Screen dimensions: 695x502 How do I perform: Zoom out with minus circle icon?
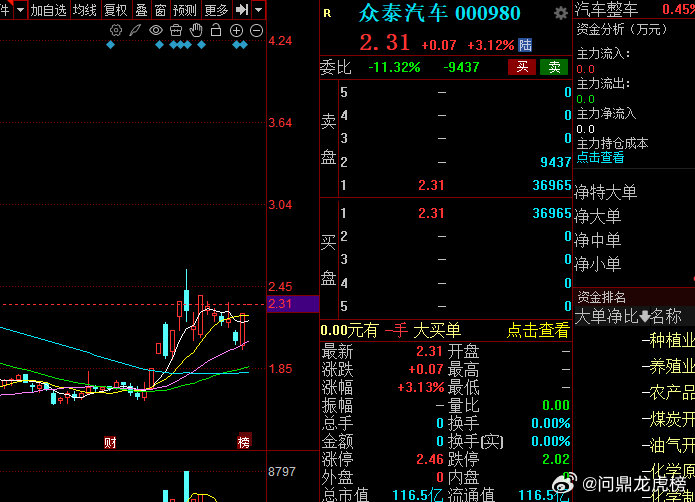coord(257,30)
